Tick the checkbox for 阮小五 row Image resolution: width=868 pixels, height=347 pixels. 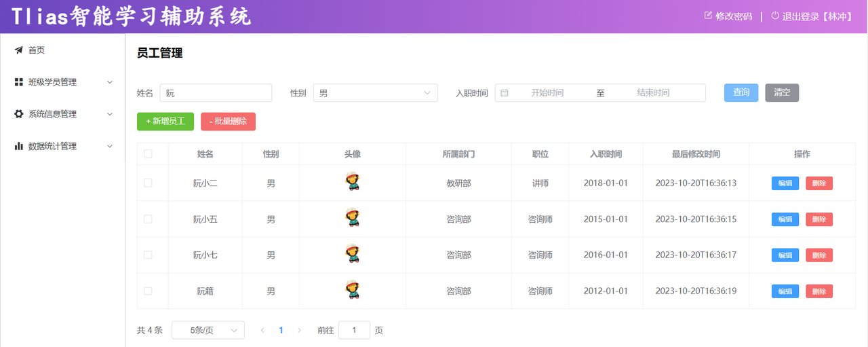[x=148, y=219]
